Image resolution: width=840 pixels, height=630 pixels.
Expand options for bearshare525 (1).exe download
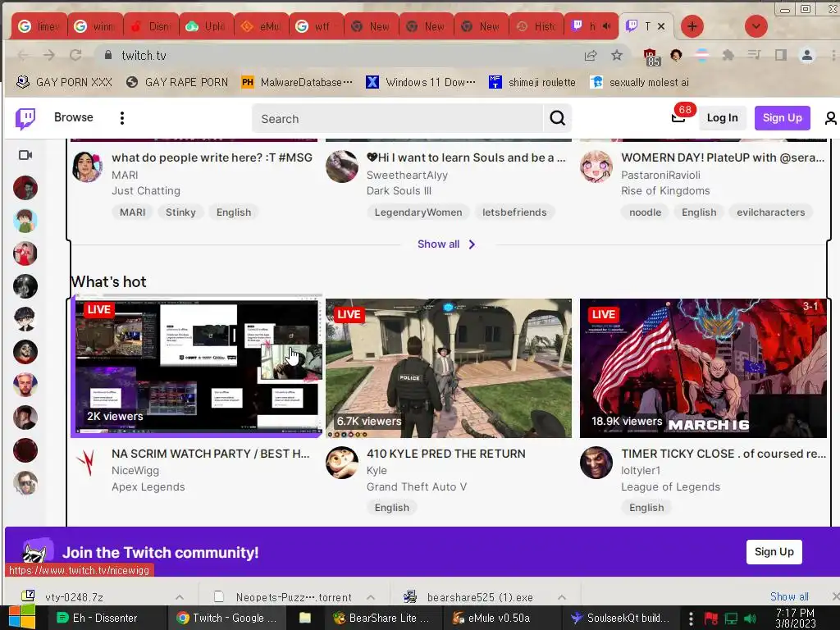point(562,597)
